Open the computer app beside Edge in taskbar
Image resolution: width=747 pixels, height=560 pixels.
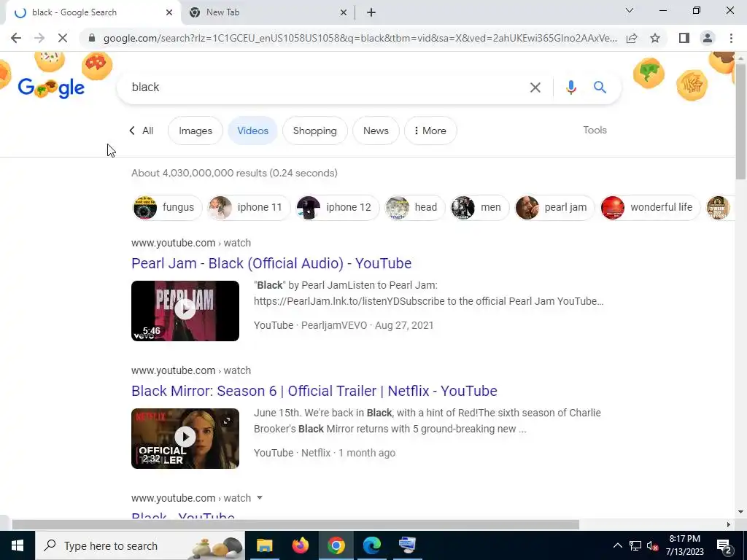[407, 545]
